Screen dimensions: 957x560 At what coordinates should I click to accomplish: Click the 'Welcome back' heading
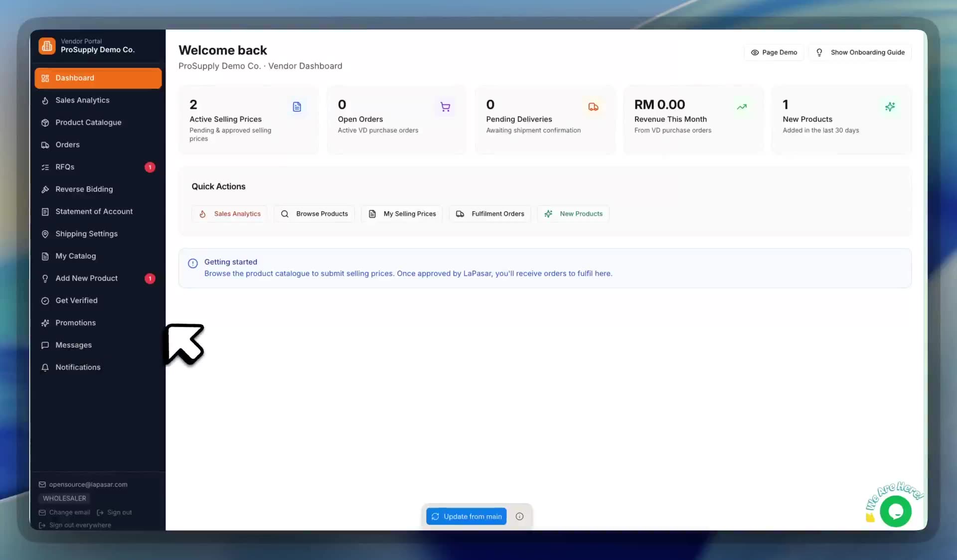223,50
